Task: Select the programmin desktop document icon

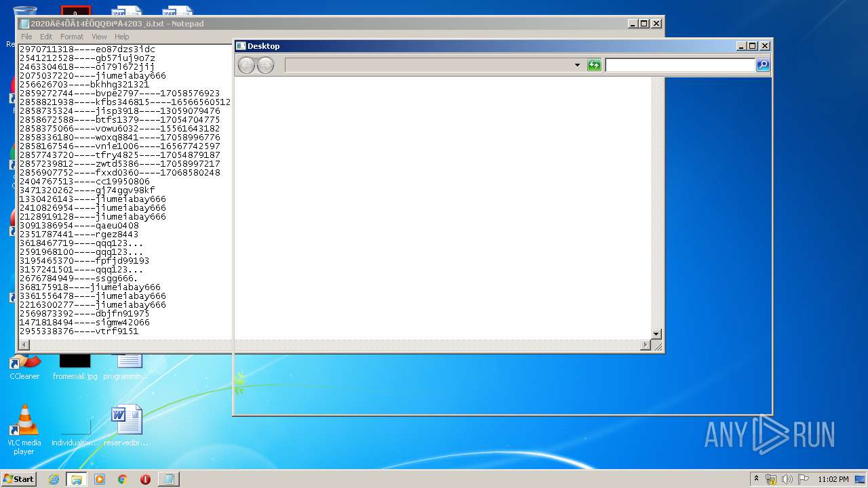Action: pyautogui.click(x=126, y=367)
